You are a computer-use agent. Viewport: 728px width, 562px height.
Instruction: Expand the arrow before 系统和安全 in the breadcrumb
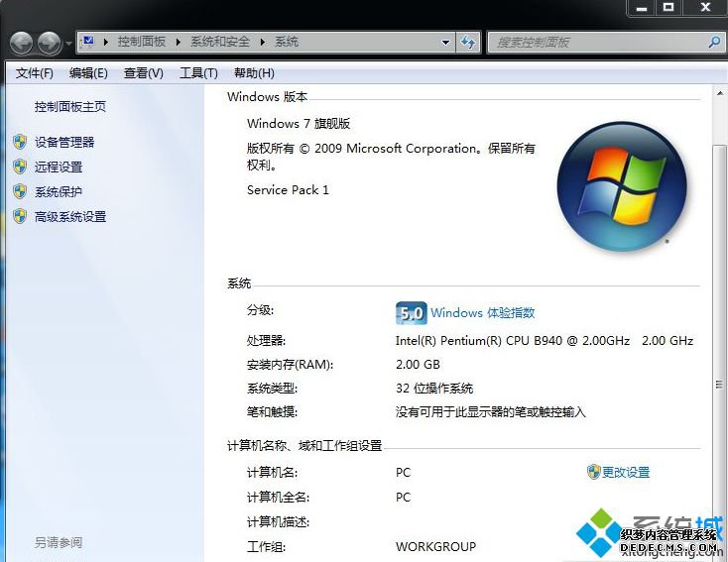[x=179, y=43]
